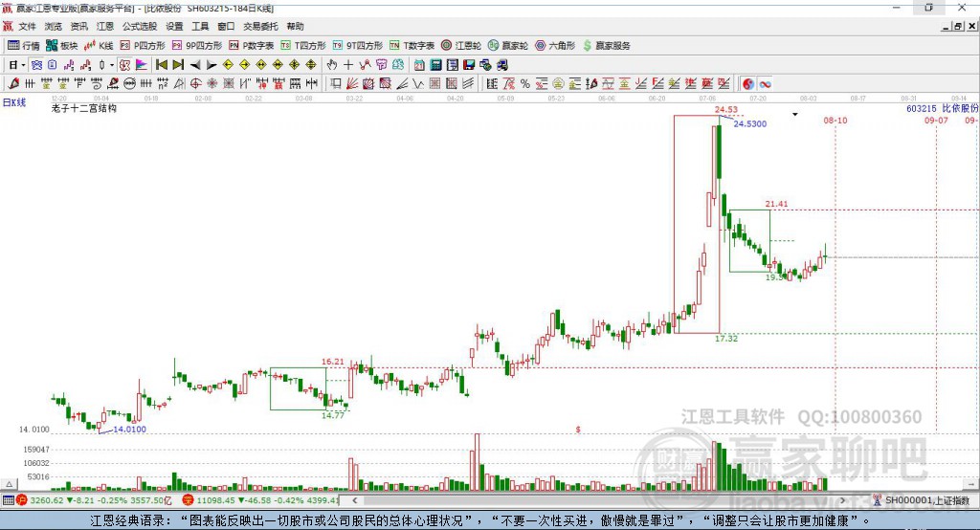Image resolution: width=980 pixels, height=530 pixels.
Task: Open the 浏览 menu
Action: coord(54,26)
